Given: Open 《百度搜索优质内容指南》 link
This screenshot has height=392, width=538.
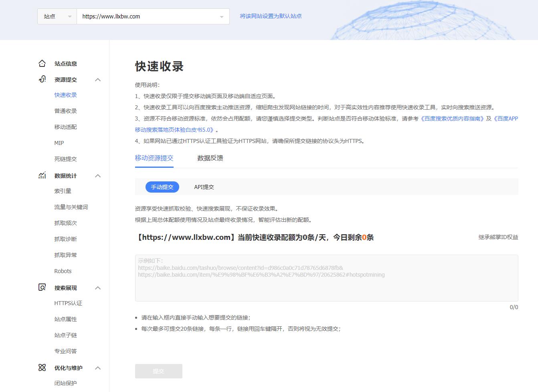Looking at the screenshot, I should tap(452, 119).
